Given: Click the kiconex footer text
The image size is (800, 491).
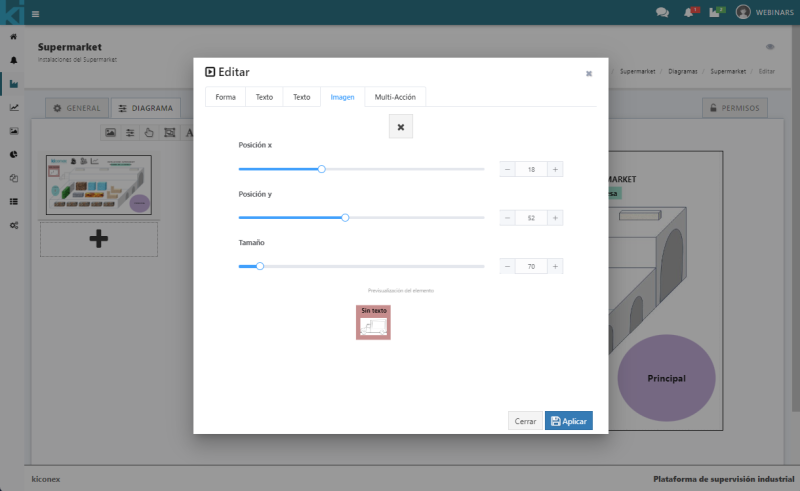Looking at the screenshot, I should (46, 479).
